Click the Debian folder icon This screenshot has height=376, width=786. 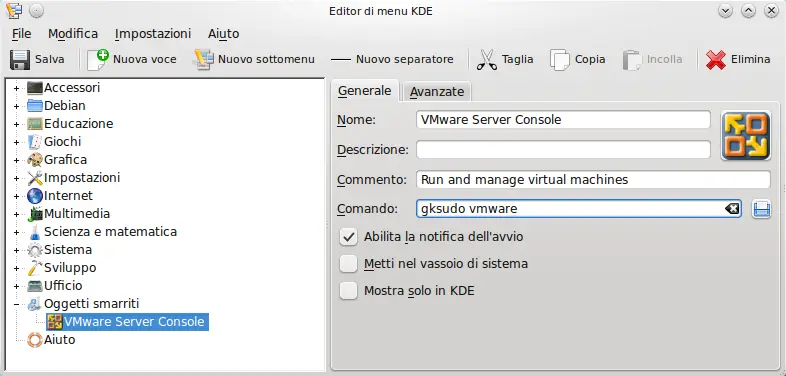[x=35, y=106]
